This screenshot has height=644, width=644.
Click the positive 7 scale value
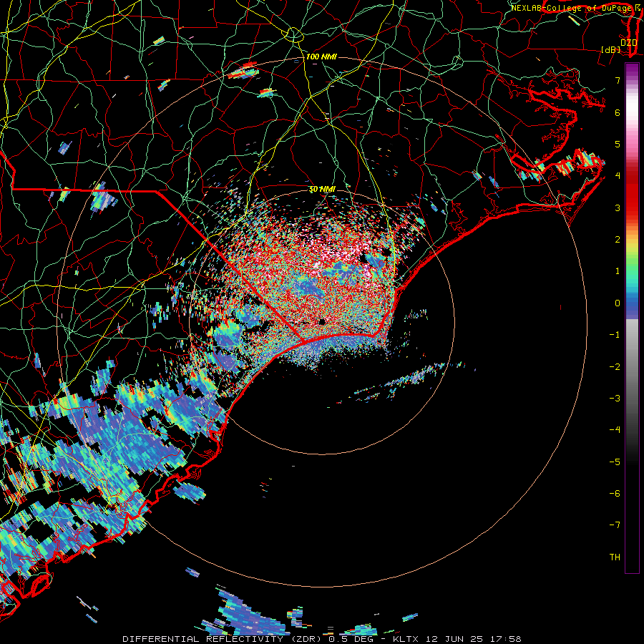click(x=618, y=80)
